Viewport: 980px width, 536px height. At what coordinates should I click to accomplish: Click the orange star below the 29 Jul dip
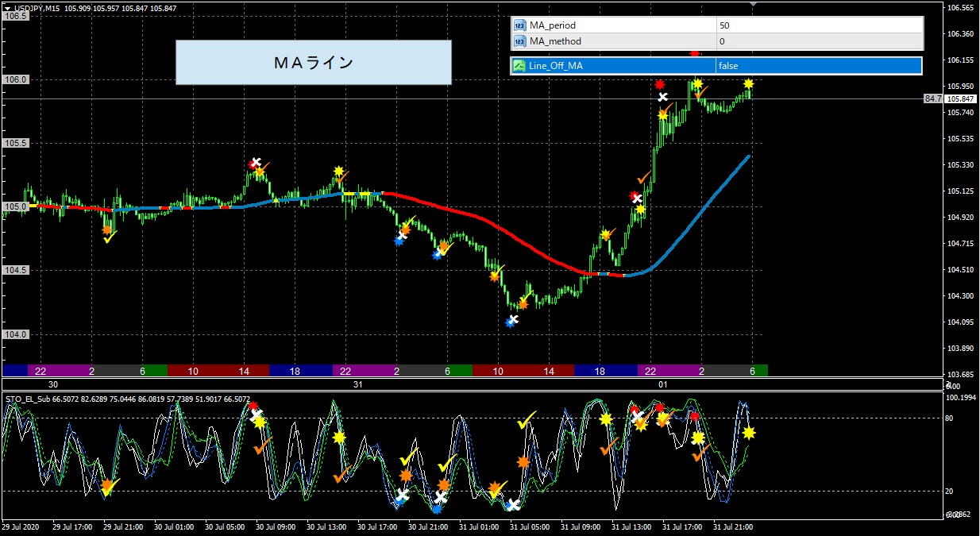tap(107, 229)
